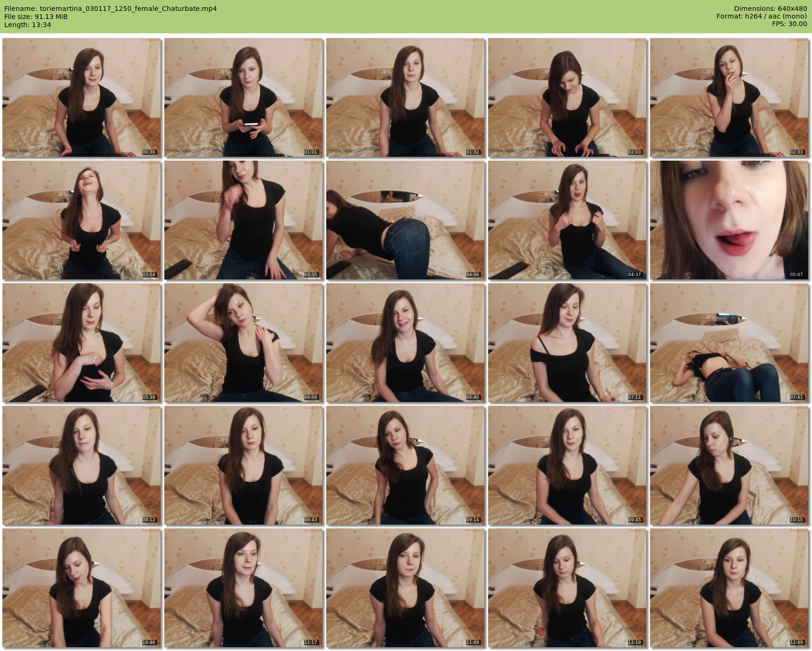Select the frame marked 01:01
812x651 pixels.
(x=244, y=97)
